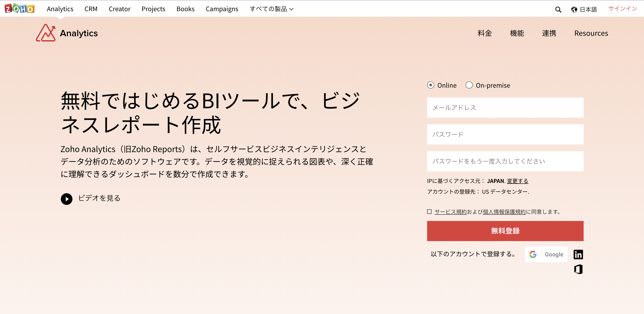The image size is (644, 314).
Task: Click the 無料登録 signup button
Action: coord(505,231)
